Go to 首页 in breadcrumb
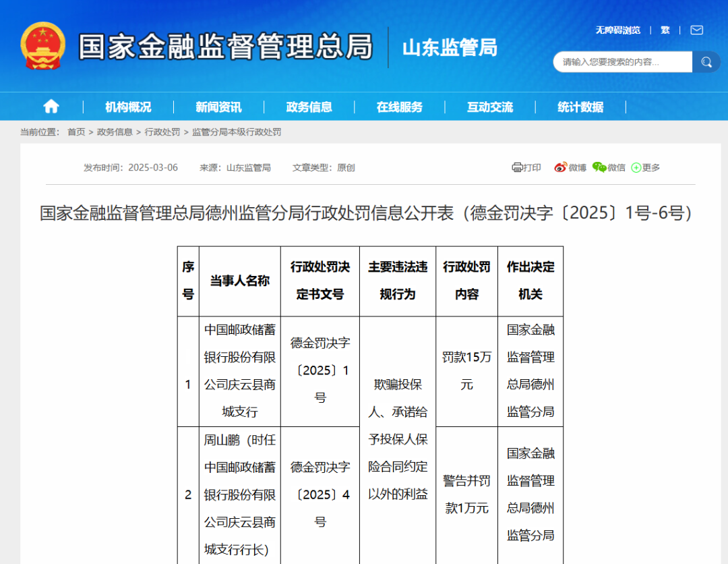The width and height of the screenshot is (728, 564). [76, 132]
